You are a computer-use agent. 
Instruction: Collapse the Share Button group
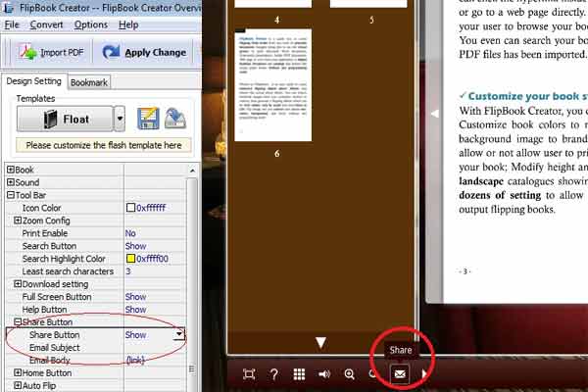[18, 321]
